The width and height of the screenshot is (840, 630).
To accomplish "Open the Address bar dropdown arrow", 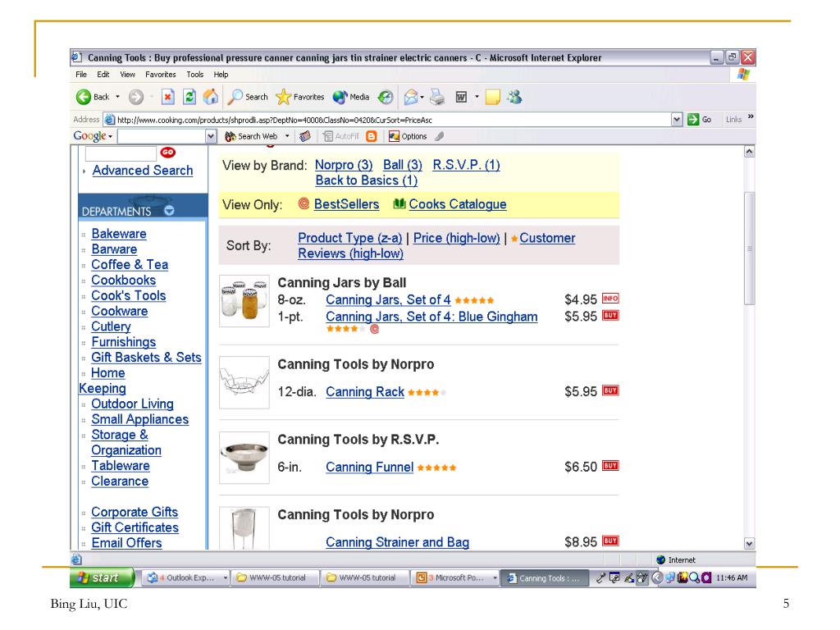I will tap(677, 120).
